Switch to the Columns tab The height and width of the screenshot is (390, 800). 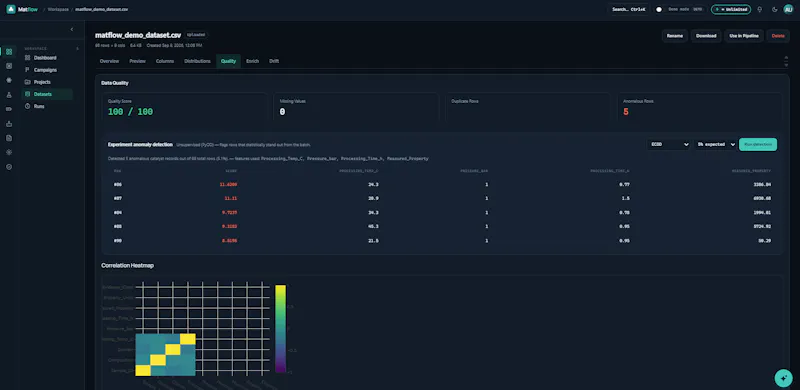coord(165,61)
